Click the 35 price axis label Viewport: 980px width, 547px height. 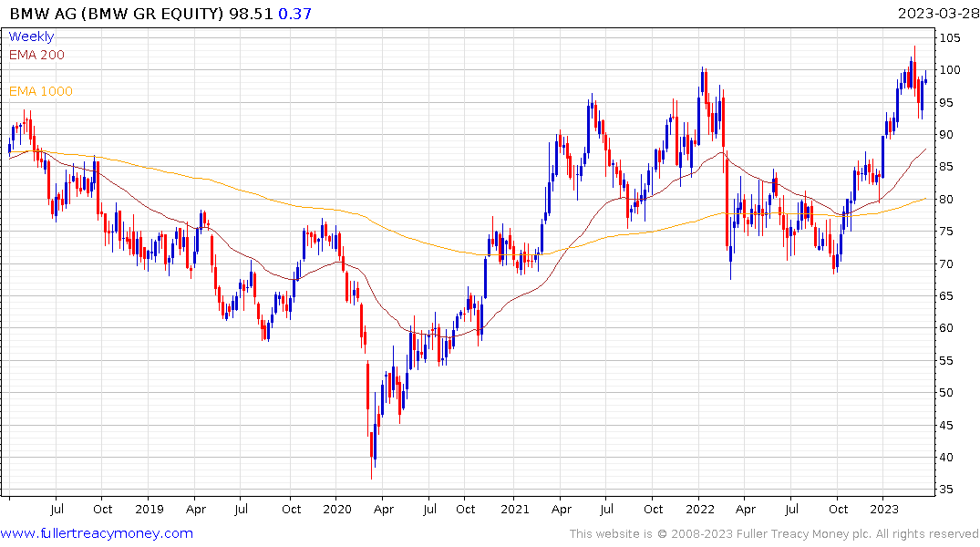click(x=946, y=490)
